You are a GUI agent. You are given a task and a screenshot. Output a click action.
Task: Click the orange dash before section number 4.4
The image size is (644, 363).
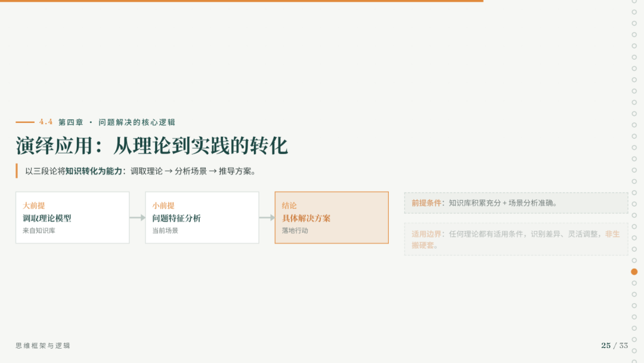[25, 122]
